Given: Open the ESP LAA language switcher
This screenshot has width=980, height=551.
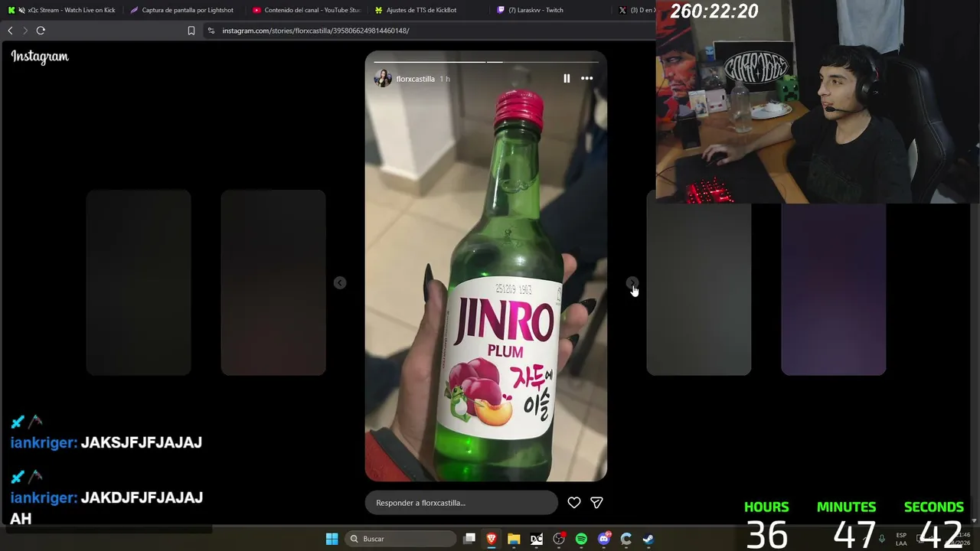Looking at the screenshot, I should [x=901, y=539].
